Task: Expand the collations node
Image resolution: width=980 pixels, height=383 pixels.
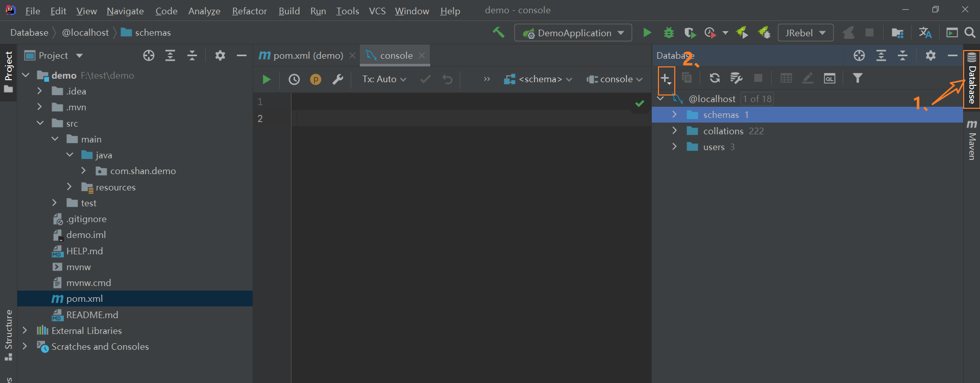Action: (x=674, y=131)
